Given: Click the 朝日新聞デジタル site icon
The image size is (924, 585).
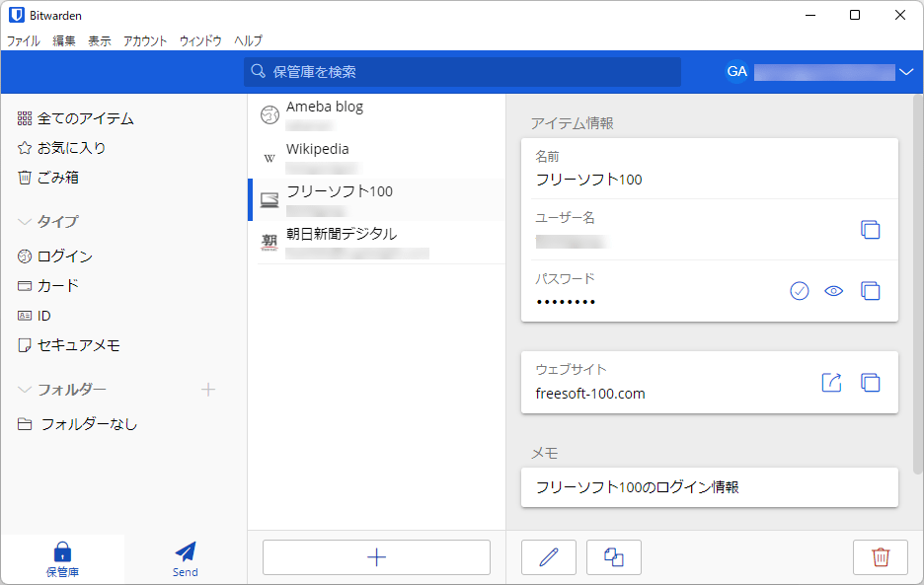Looking at the screenshot, I should click(x=269, y=242).
